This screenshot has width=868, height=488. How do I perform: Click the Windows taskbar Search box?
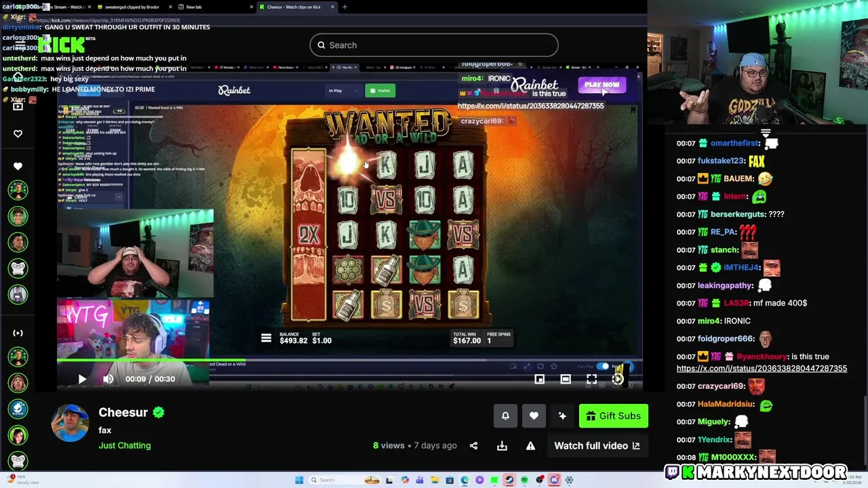click(344, 480)
